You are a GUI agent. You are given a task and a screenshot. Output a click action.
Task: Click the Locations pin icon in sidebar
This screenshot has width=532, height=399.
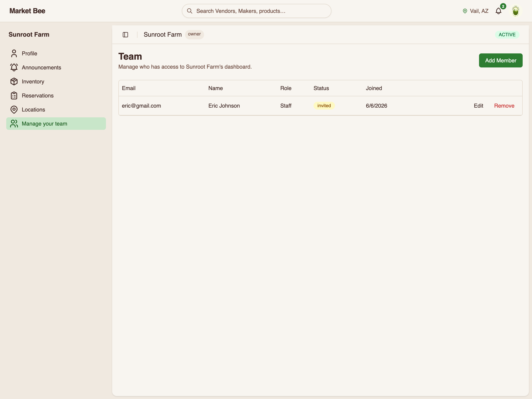point(14,110)
